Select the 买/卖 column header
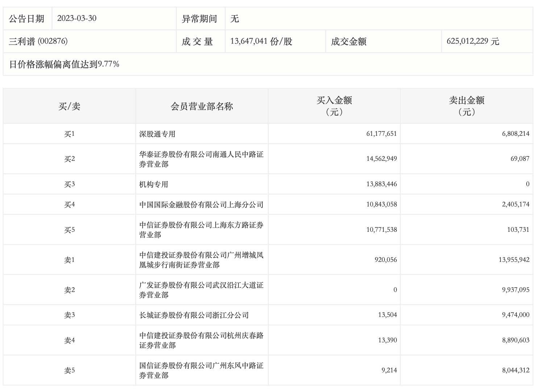The width and height of the screenshot is (540, 392). [x=69, y=106]
